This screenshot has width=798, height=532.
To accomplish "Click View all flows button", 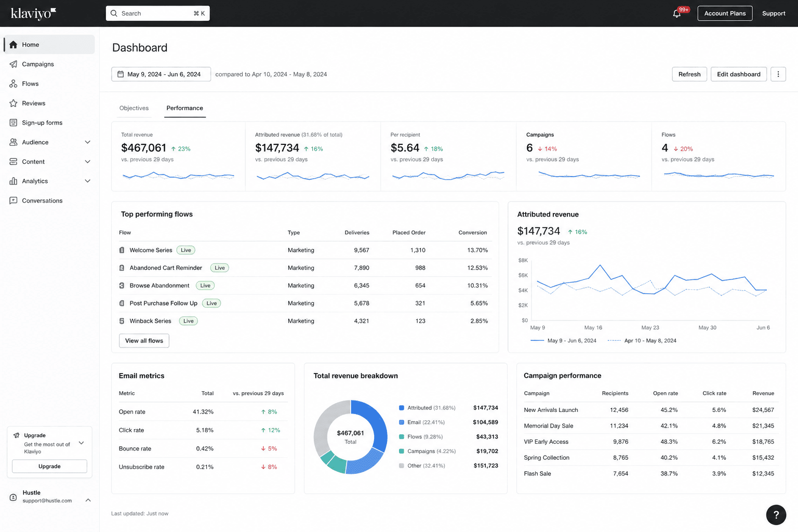I will (x=144, y=341).
